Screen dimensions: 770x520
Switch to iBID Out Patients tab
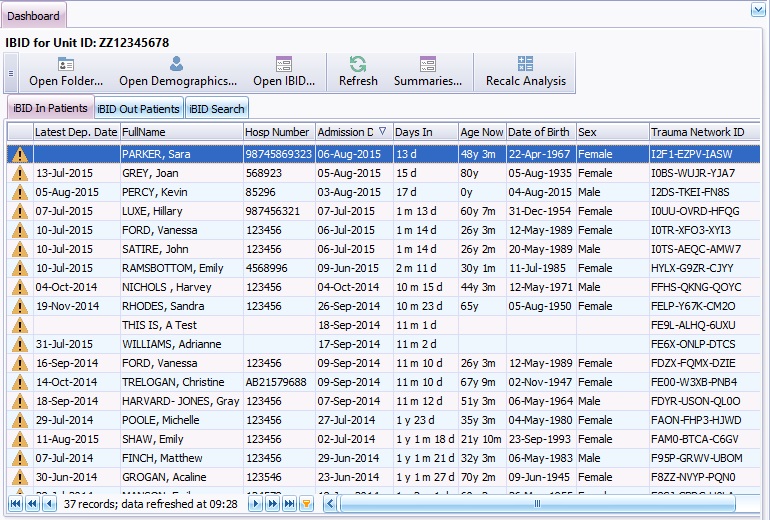coord(139,109)
